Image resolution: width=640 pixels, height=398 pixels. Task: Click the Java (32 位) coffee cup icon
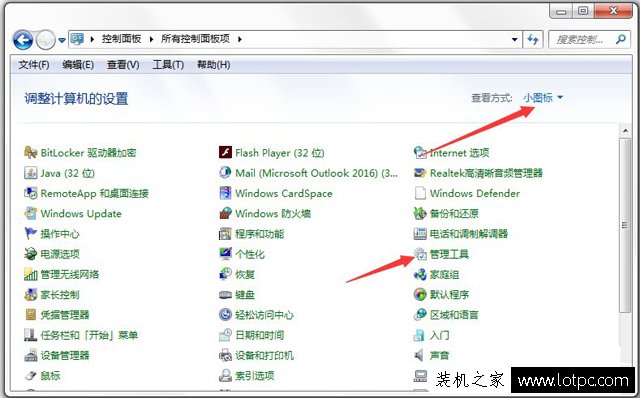(31, 173)
